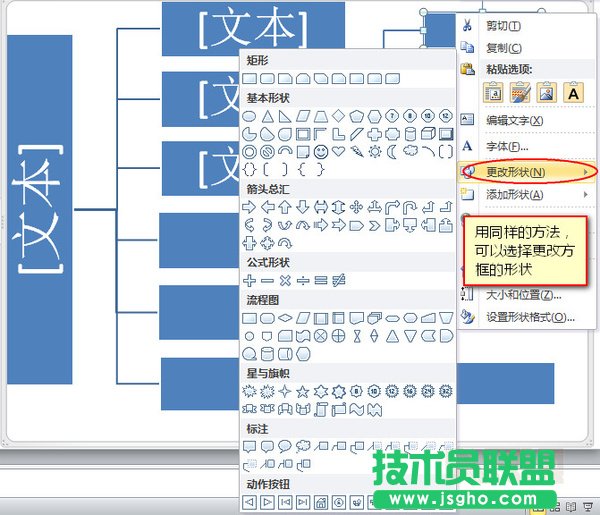Select the smiley face shape

click(x=321, y=152)
